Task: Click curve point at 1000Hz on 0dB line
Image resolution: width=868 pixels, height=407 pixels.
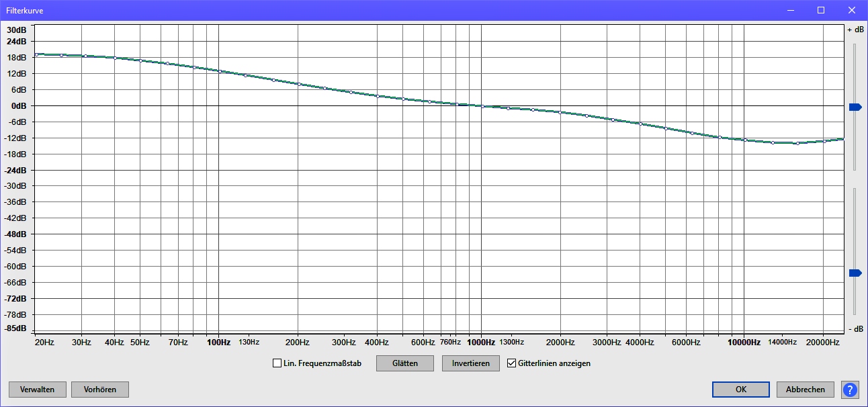Action: tap(482, 106)
